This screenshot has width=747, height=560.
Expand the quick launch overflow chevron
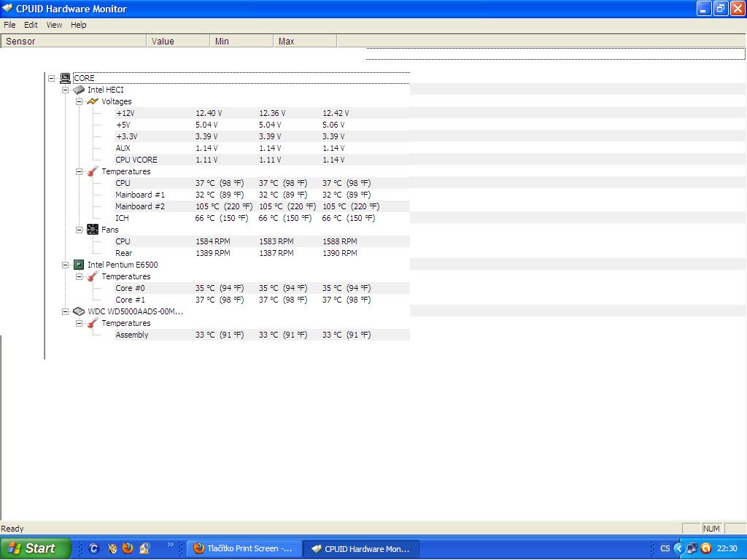[171, 544]
